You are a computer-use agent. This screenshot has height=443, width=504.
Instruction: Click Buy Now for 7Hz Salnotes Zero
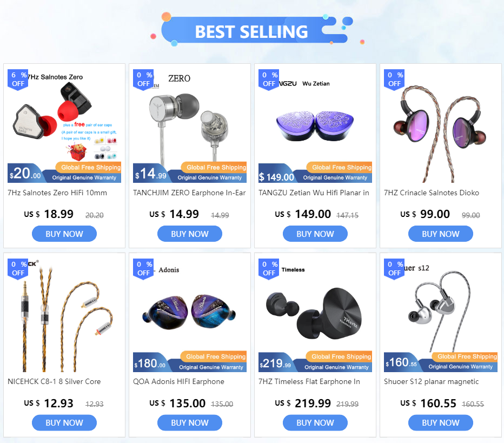coord(64,234)
